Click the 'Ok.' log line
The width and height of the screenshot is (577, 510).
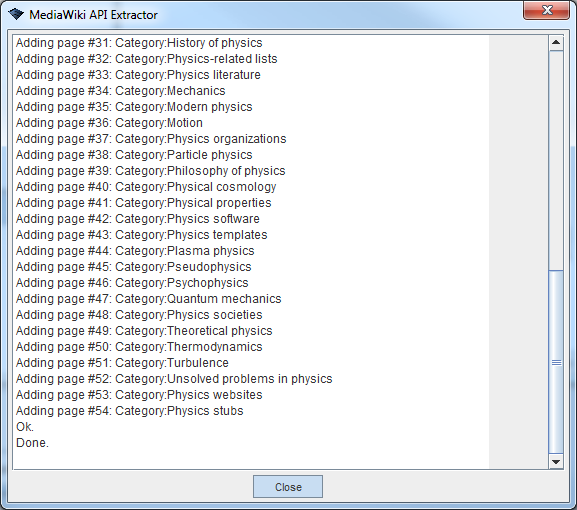pos(25,427)
